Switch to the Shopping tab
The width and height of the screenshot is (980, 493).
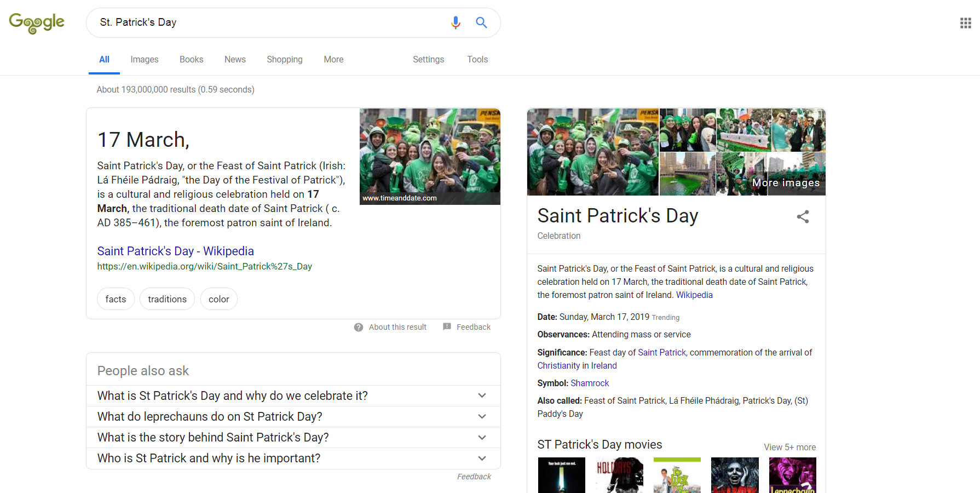(x=285, y=60)
